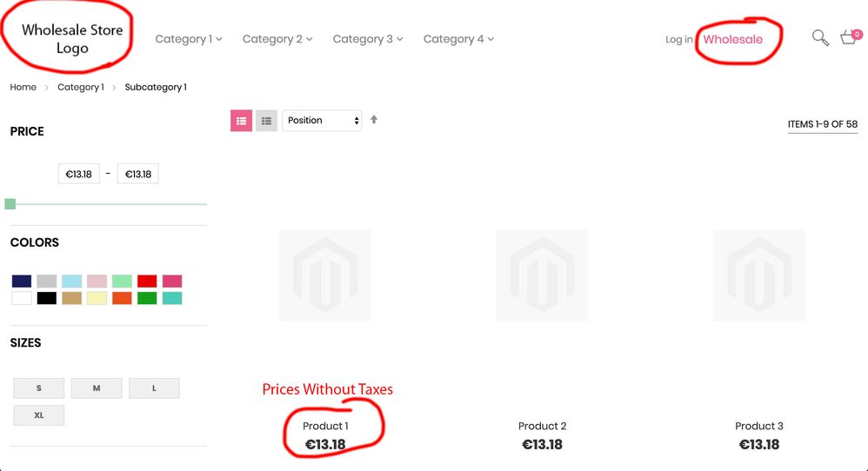Open the Position sort dropdown
The width and height of the screenshot is (868, 471).
click(322, 121)
